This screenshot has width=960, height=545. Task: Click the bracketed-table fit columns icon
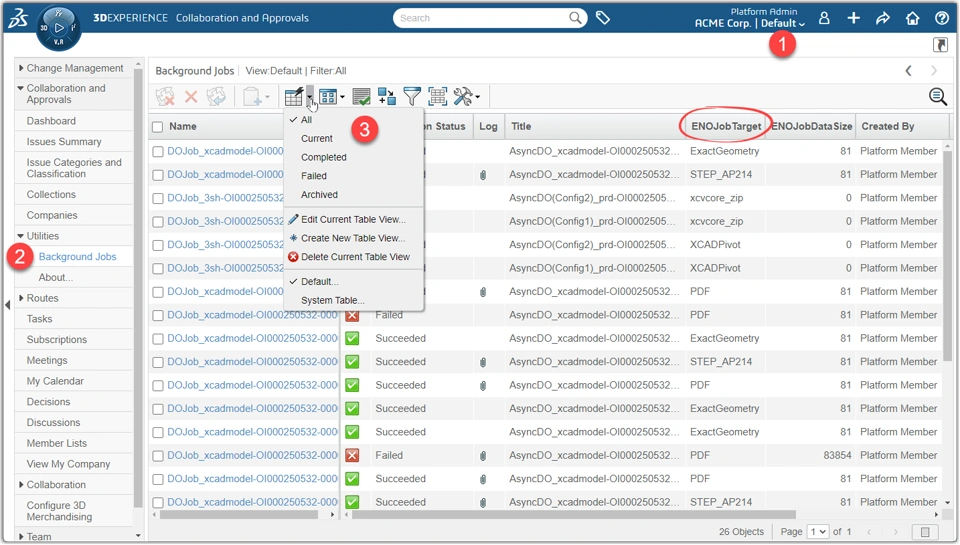[x=437, y=96]
